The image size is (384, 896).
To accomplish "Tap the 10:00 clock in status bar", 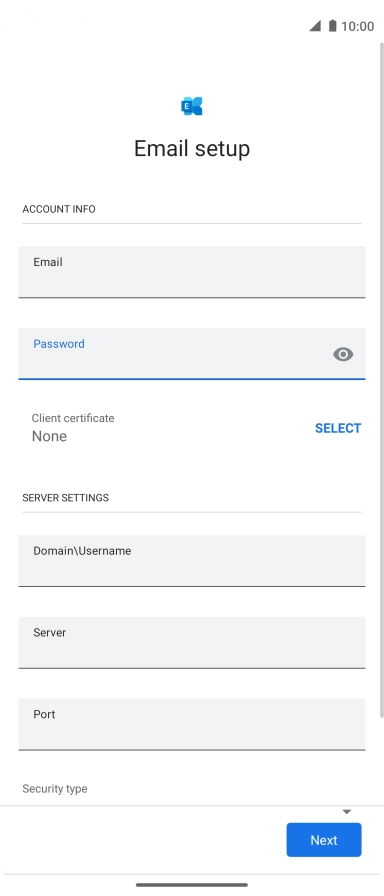I will [x=358, y=26].
